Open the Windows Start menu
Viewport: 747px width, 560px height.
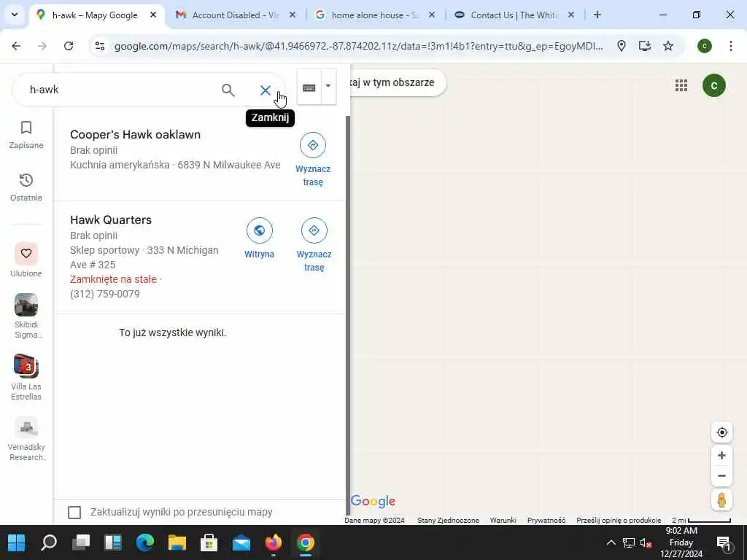pyautogui.click(x=17, y=542)
